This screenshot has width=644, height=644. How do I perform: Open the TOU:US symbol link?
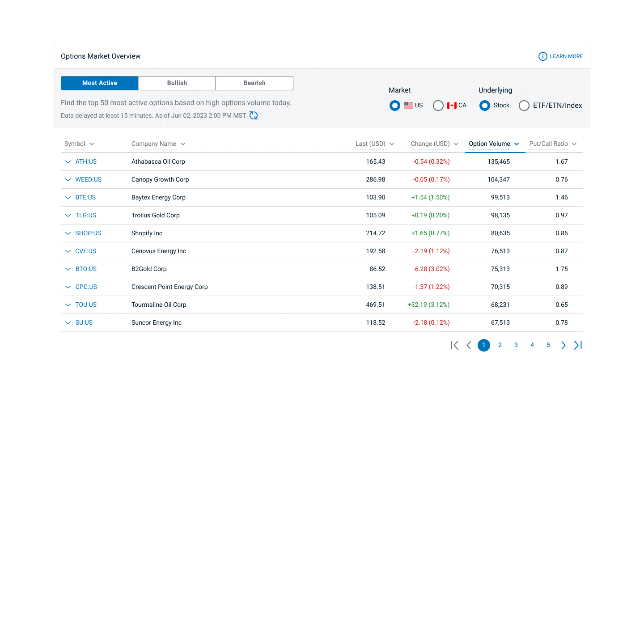(x=86, y=305)
